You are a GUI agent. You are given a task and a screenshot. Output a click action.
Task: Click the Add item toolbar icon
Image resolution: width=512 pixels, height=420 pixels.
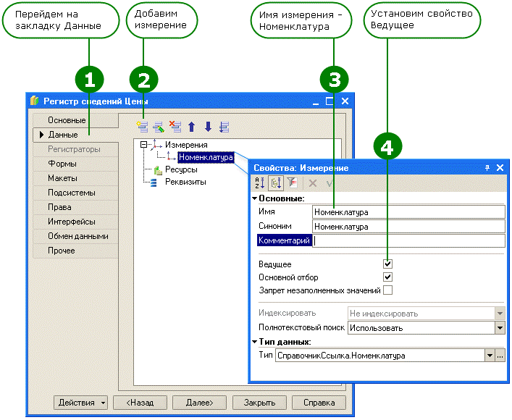[143, 127]
